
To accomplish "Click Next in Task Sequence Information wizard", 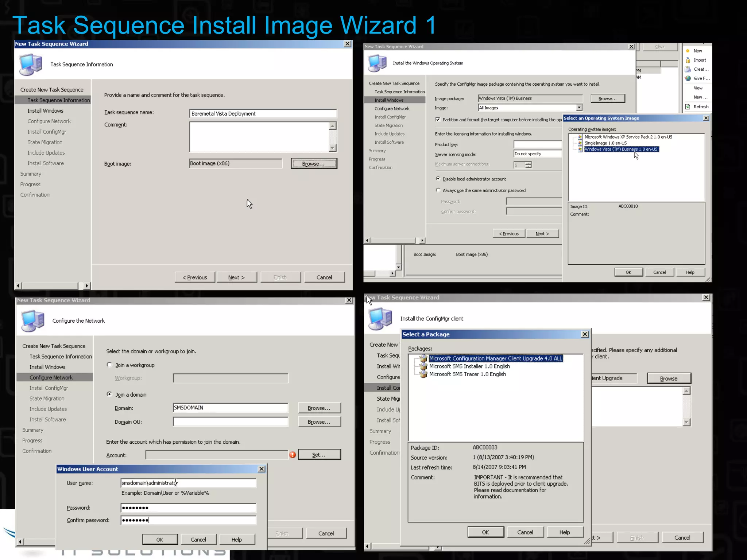I will 237,277.
